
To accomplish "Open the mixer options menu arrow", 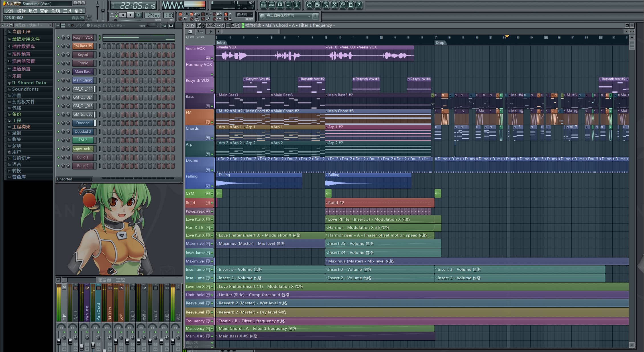I will [58, 280].
